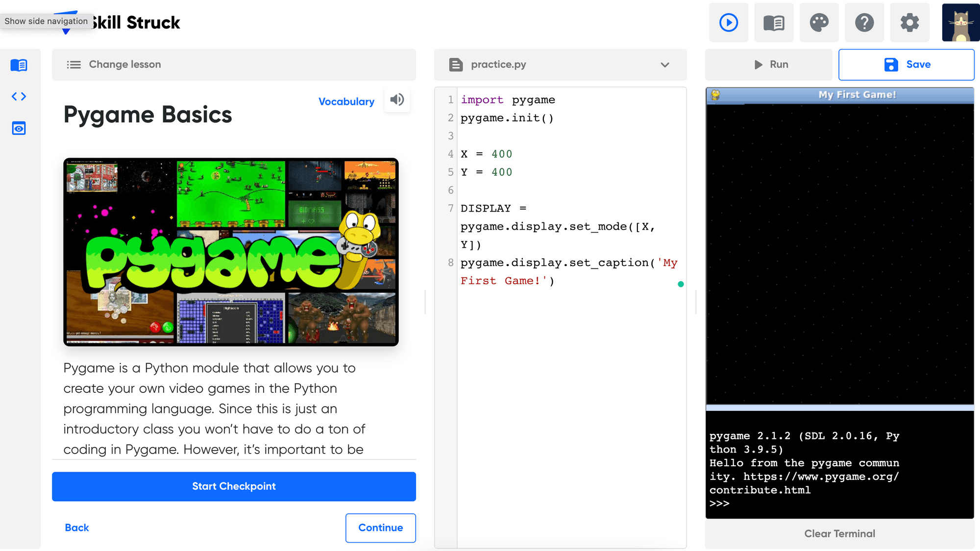Open the Change lesson menu
Image resolution: width=980 pixels, height=551 pixels.
coord(234,65)
